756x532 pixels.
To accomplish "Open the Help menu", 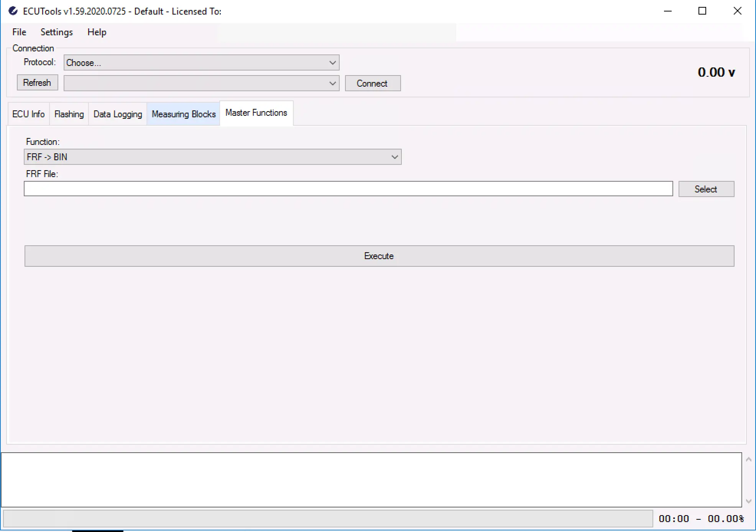I will click(97, 32).
